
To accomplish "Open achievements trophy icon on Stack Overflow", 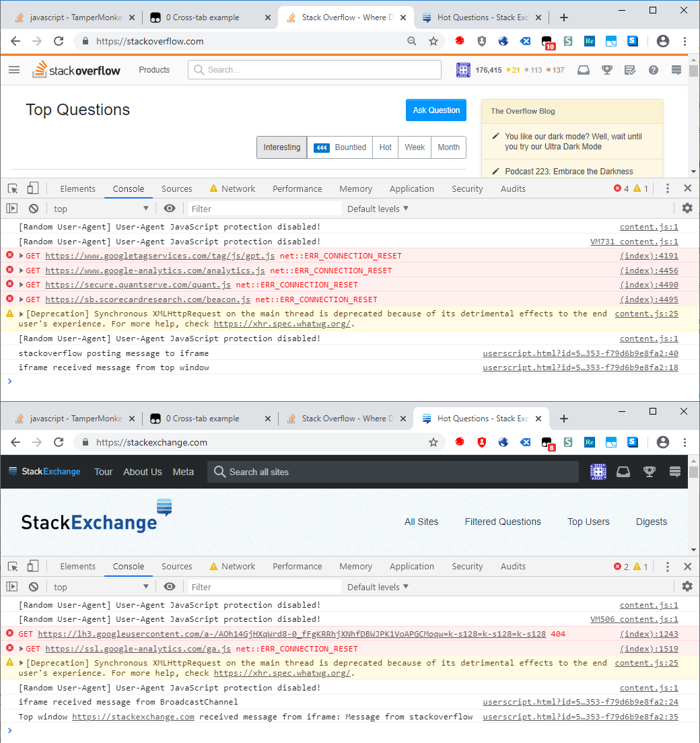I will (x=606, y=70).
